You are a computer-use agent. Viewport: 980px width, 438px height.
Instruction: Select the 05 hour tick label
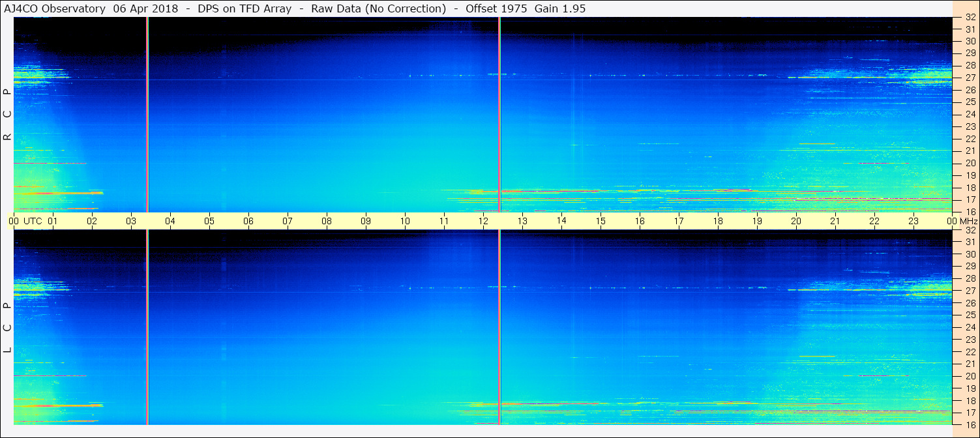click(209, 221)
